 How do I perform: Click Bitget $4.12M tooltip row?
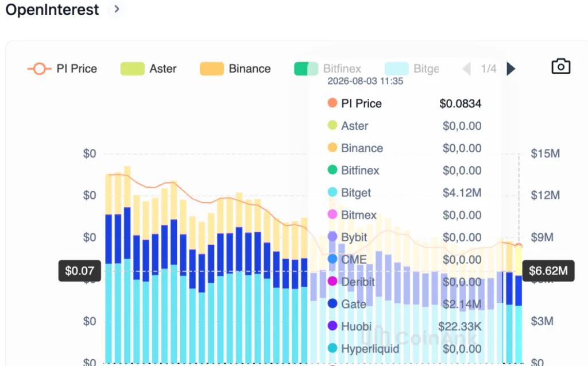[x=404, y=192]
